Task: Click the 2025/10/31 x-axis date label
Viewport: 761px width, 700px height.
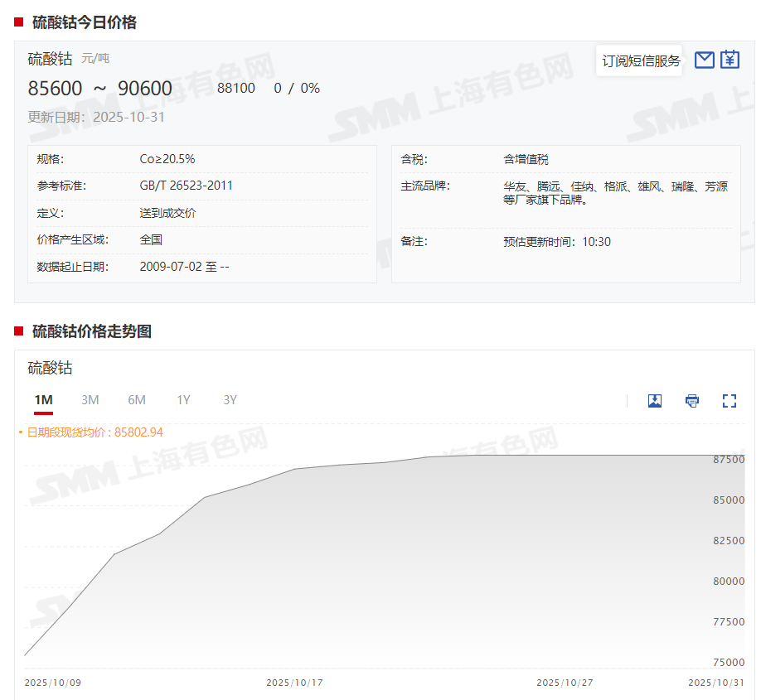Action: pyautogui.click(x=717, y=683)
